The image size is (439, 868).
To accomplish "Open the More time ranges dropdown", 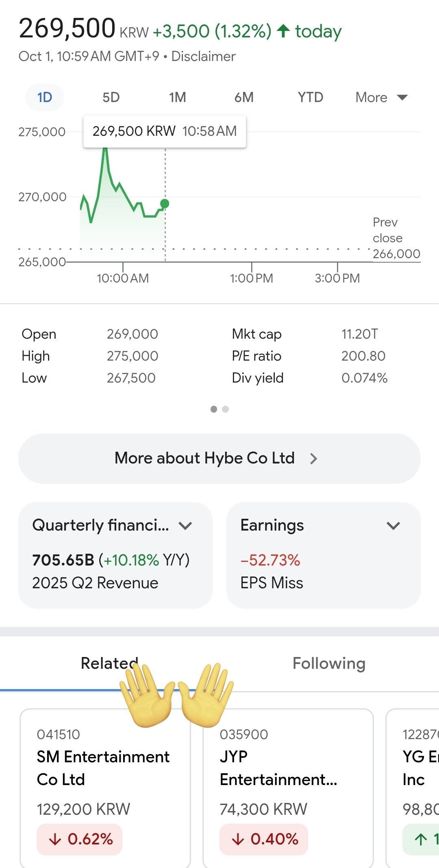I will coord(381,98).
